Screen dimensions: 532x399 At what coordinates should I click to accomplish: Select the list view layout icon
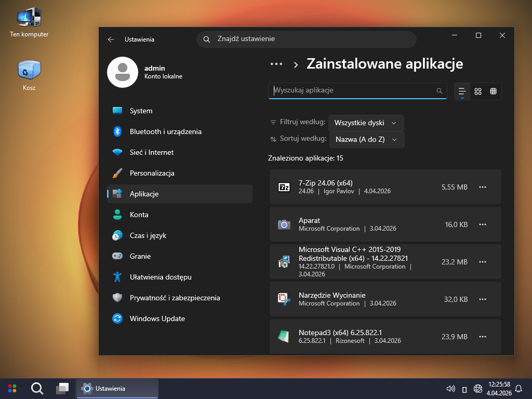(462, 91)
